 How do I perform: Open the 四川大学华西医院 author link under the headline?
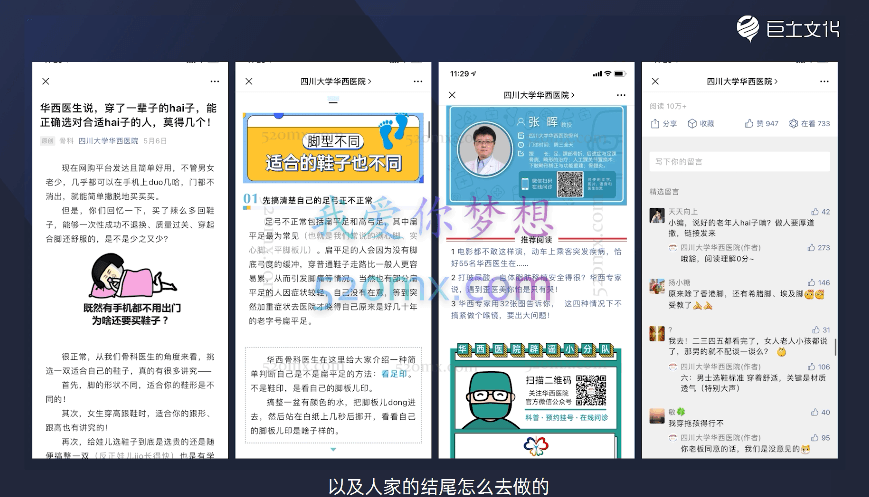click(x=108, y=141)
